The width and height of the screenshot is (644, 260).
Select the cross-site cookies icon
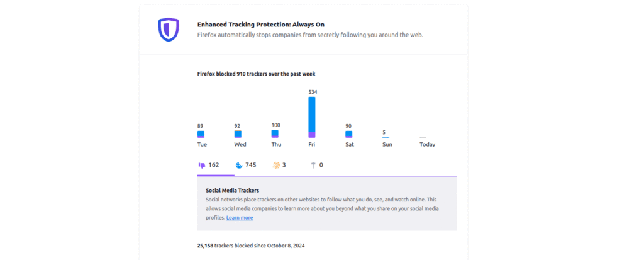[x=238, y=166]
